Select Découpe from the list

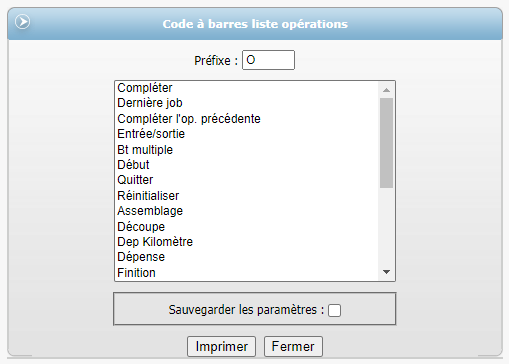tap(246, 227)
